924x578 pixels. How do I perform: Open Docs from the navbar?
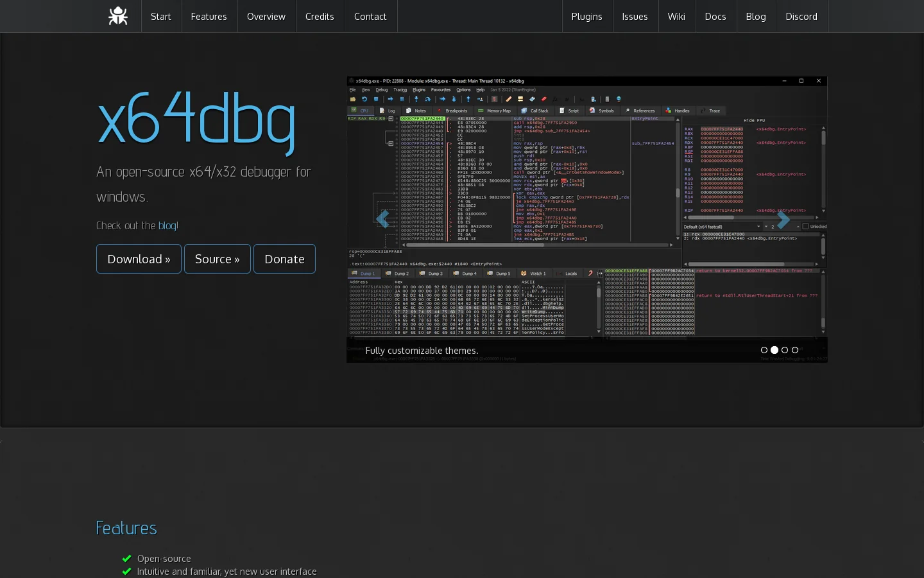click(715, 16)
